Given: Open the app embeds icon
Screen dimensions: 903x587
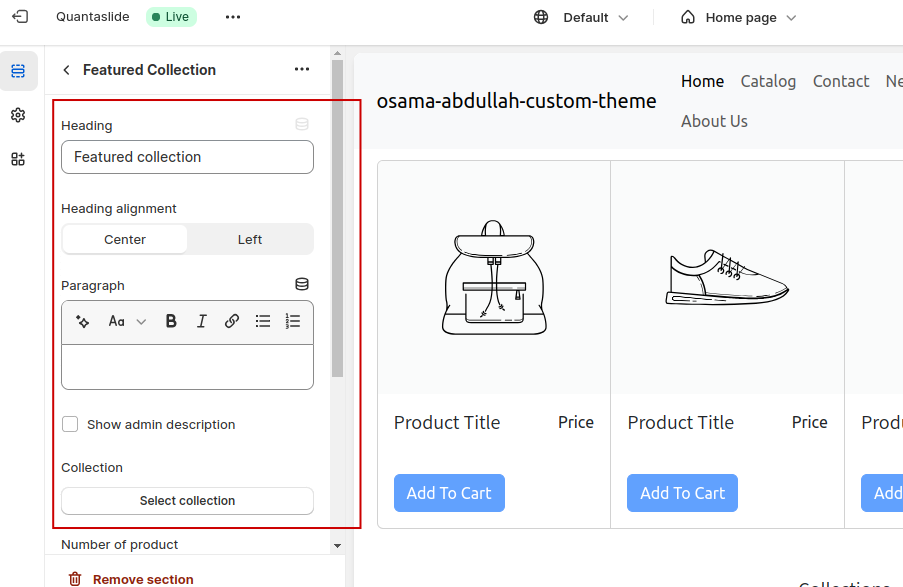Looking at the screenshot, I should (18, 159).
